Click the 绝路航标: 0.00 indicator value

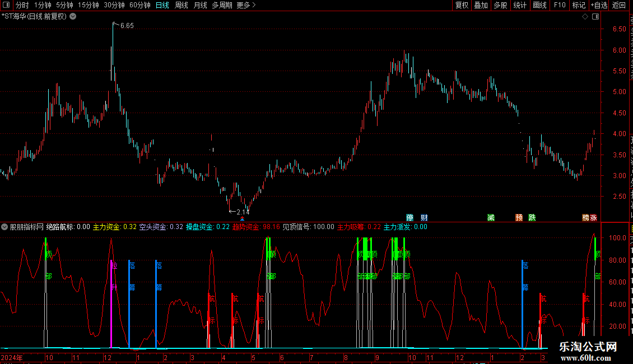click(68, 227)
